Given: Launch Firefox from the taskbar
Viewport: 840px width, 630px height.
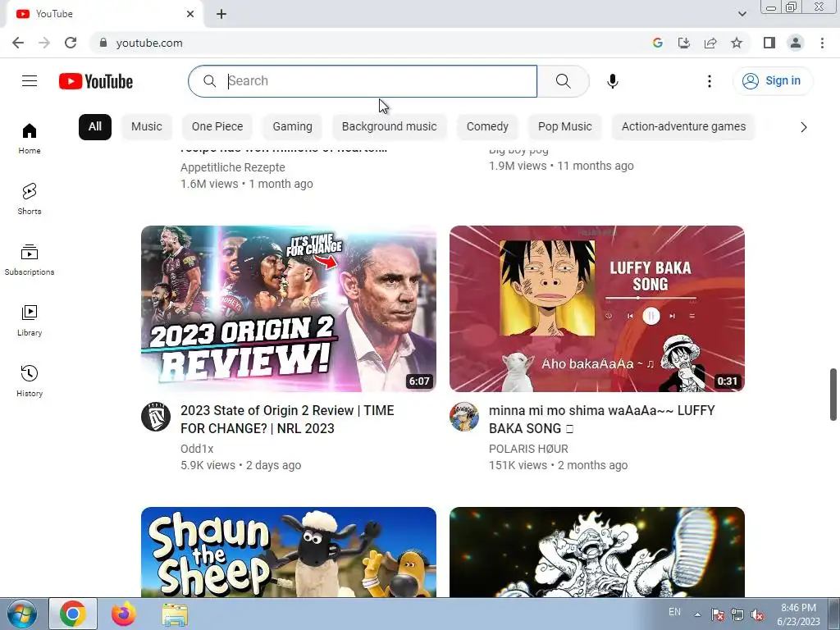Looking at the screenshot, I should pyautogui.click(x=124, y=614).
